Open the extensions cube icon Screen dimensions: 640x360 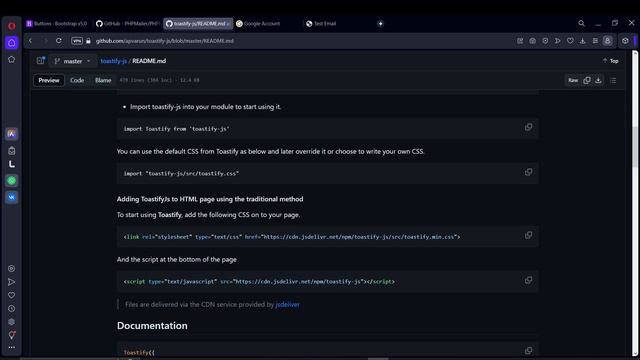click(x=625, y=41)
